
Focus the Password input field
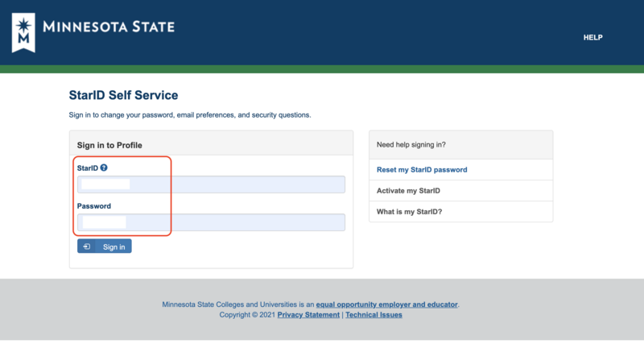tap(211, 222)
